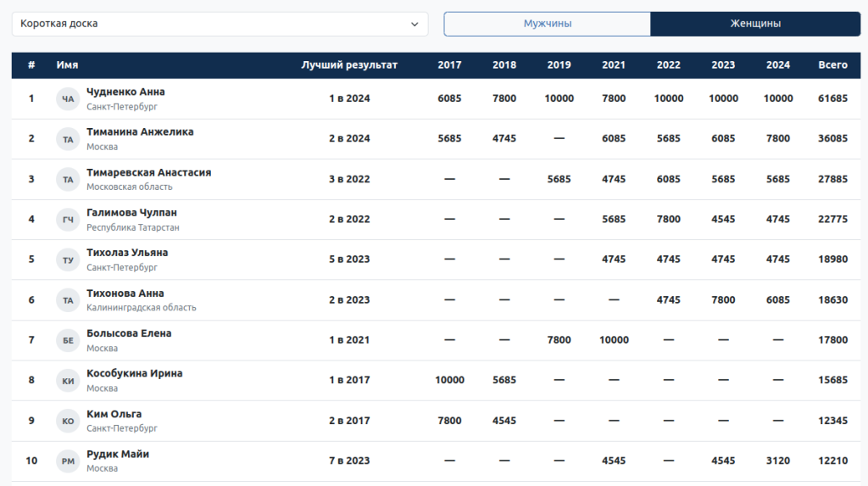Image resolution: width=868 pixels, height=486 pixels.
Task: Click the 2024 column header
Action: [x=777, y=65]
